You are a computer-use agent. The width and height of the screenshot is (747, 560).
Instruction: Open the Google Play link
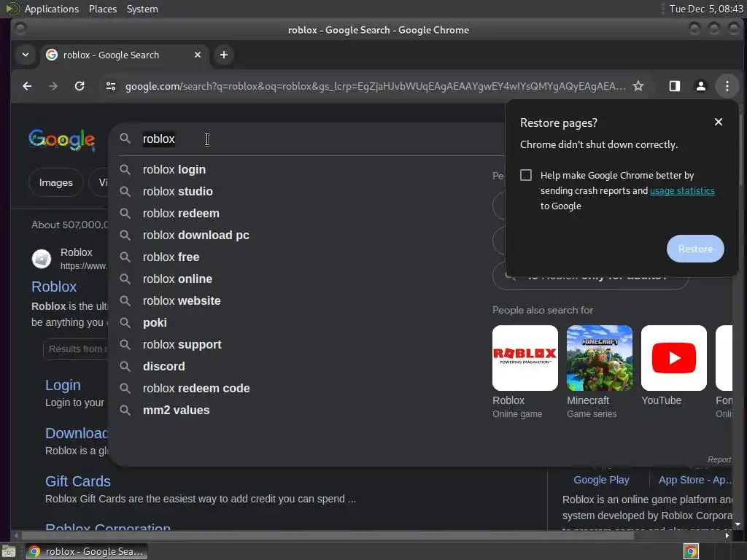click(601, 480)
